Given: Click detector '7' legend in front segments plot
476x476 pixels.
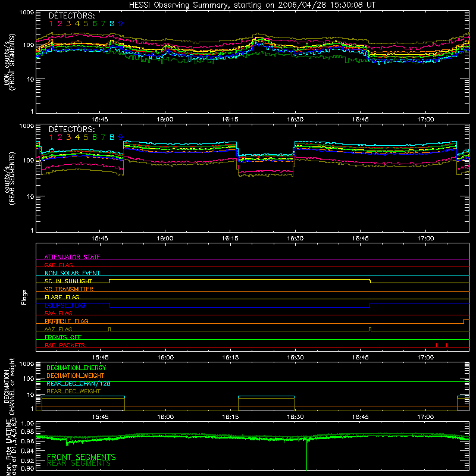Looking at the screenshot, I should point(103,24).
